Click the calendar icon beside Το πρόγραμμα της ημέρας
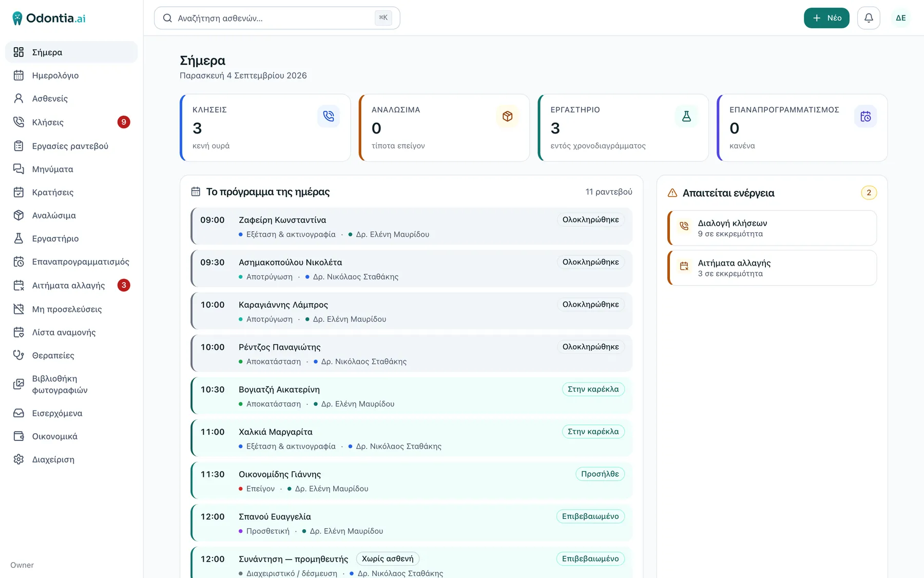The height and width of the screenshot is (578, 924). point(196,192)
